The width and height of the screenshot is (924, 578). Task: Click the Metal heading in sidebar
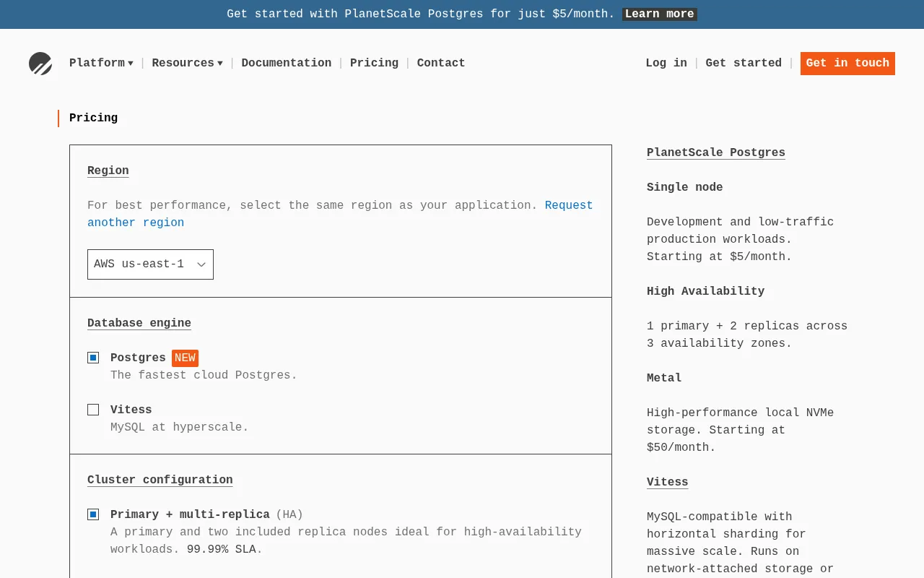(x=664, y=379)
